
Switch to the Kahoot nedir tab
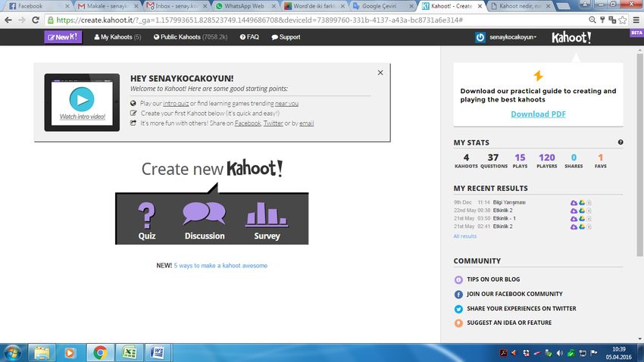(x=521, y=6)
